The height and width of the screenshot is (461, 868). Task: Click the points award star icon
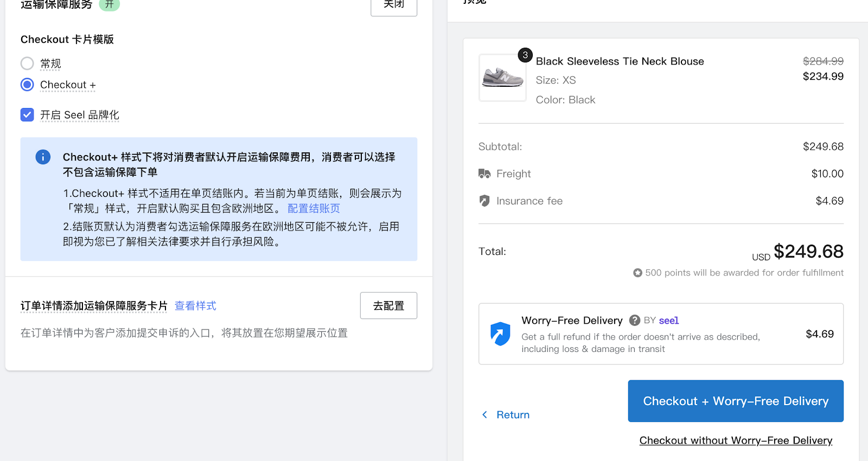pos(637,273)
